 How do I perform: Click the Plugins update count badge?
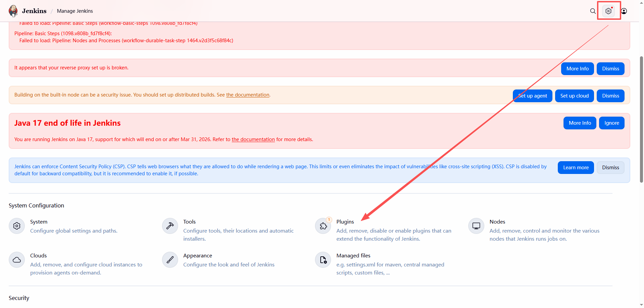pyautogui.click(x=329, y=220)
